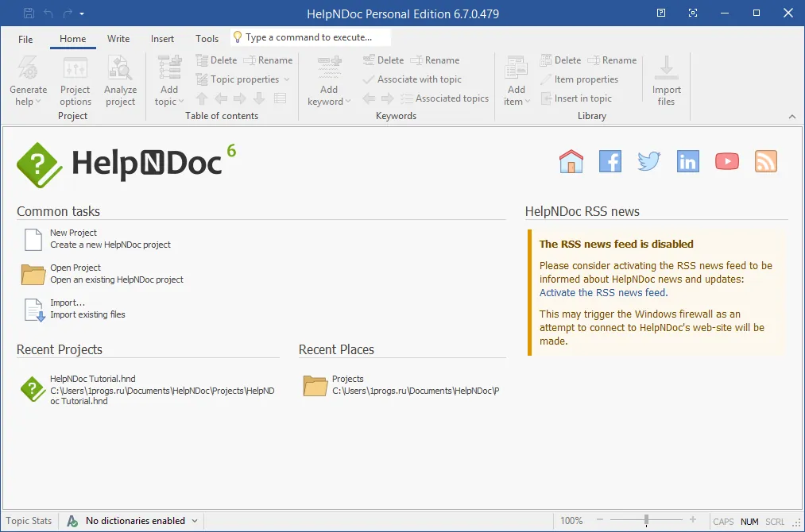Viewport: 805px width, 532px height.
Task: Open the quick access toolbar customize arrow
Action: pos(82,13)
